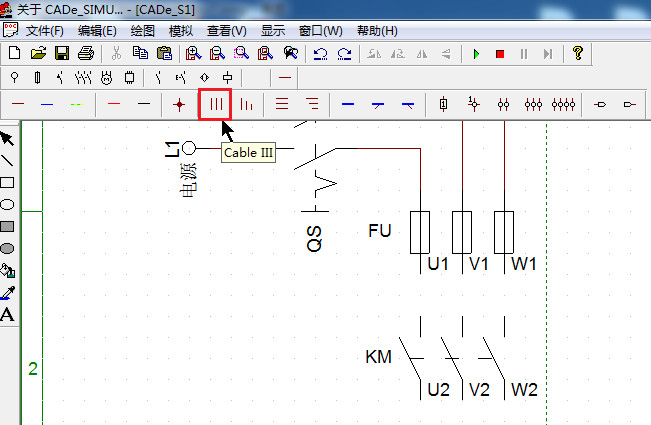651x425 pixels.
Task: Click the binoculars search icon
Action: [x=291, y=53]
